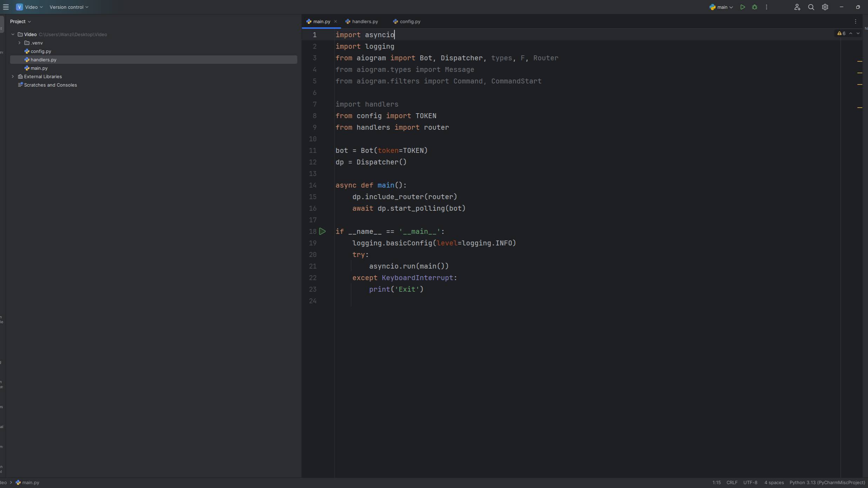Click 'KeyboardInterrupt' on line 22

coord(417,278)
